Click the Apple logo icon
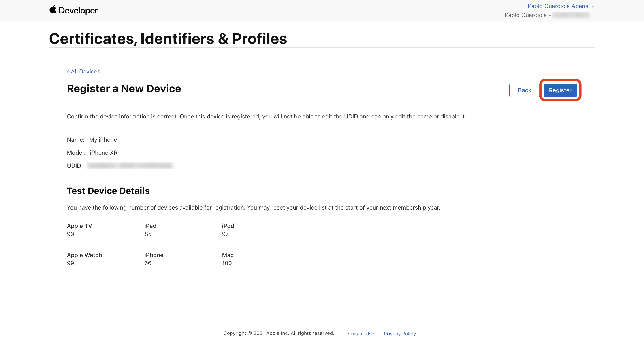This screenshot has height=343, width=644. pyautogui.click(x=53, y=10)
